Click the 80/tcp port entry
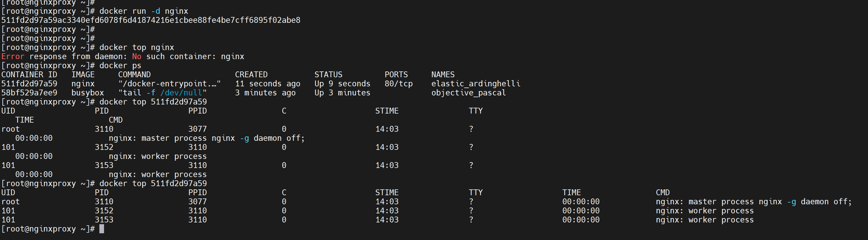The image size is (868, 240). (x=398, y=84)
